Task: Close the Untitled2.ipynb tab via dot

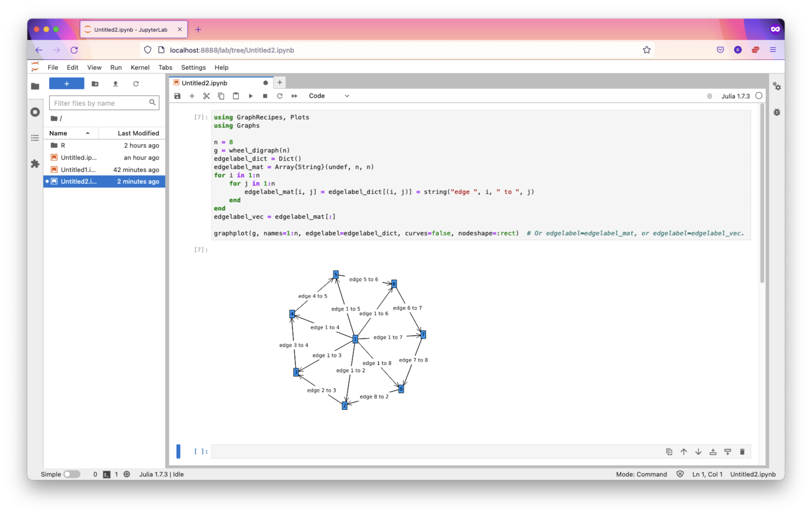Action: (x=266, y=83)
